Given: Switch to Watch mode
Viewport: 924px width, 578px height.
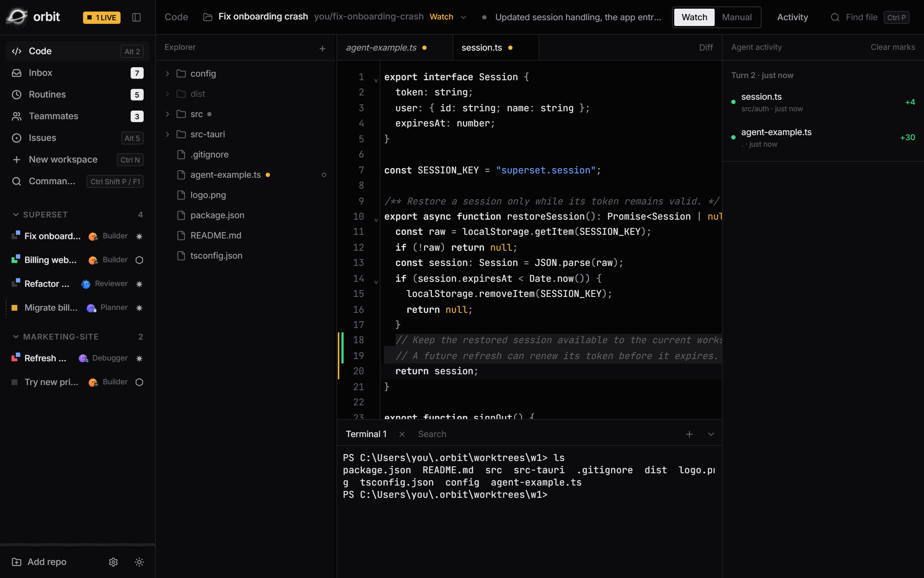Looking at the screenshot, I should pos(694,17).
